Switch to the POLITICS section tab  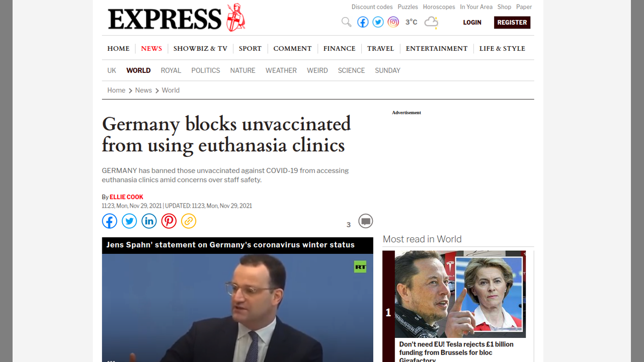[x=206, y=70]
